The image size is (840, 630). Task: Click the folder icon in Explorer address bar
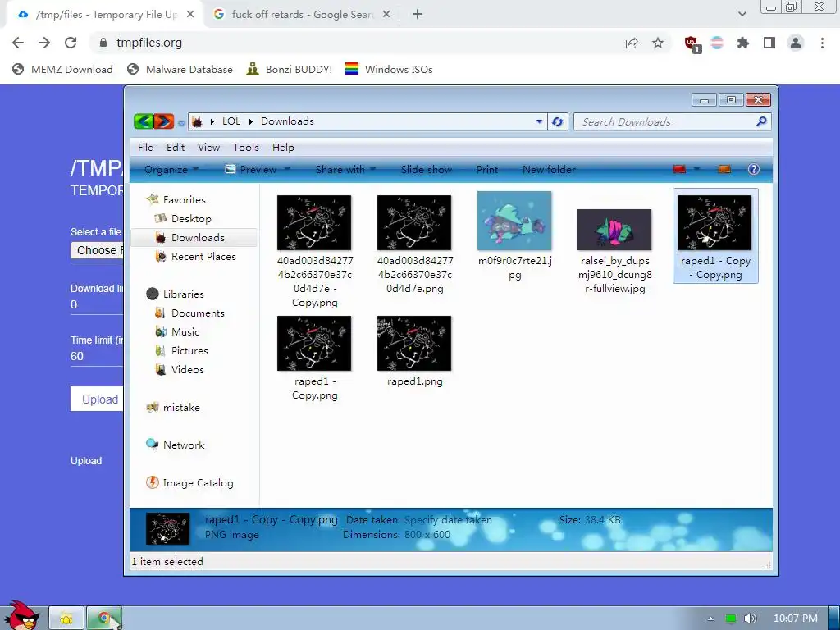(x=197, y=121)
